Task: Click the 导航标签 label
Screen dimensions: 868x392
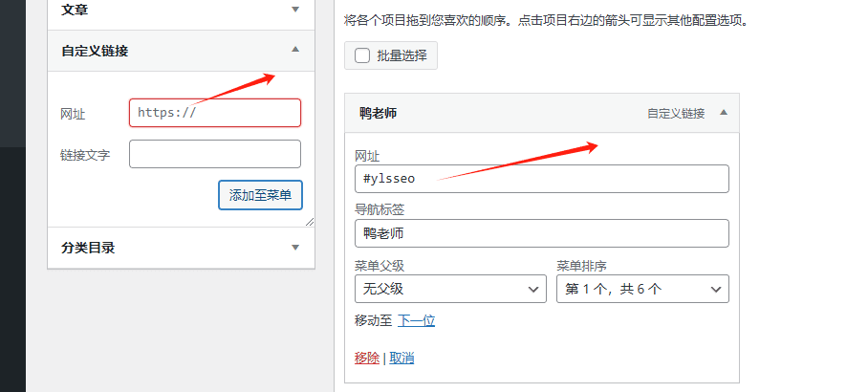Action: pos(380,209)
